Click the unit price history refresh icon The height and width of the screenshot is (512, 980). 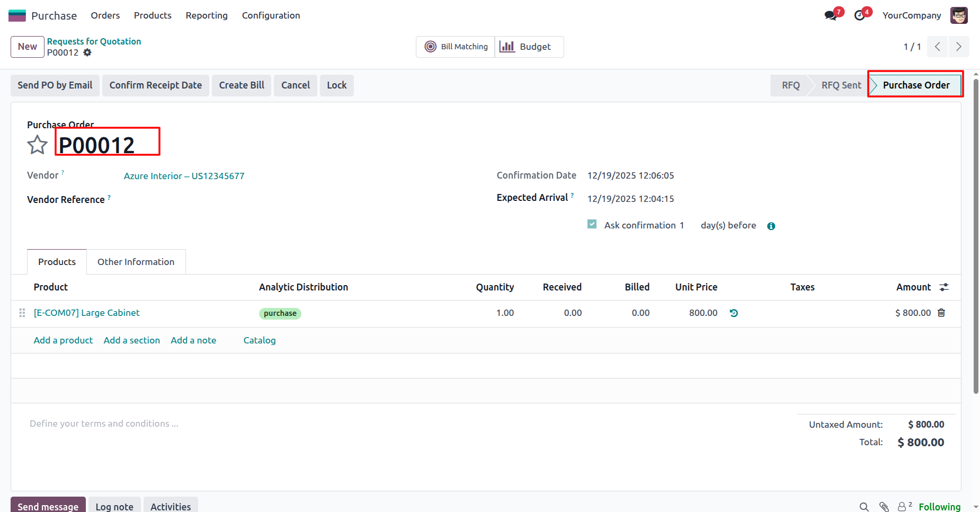(734, 313)
